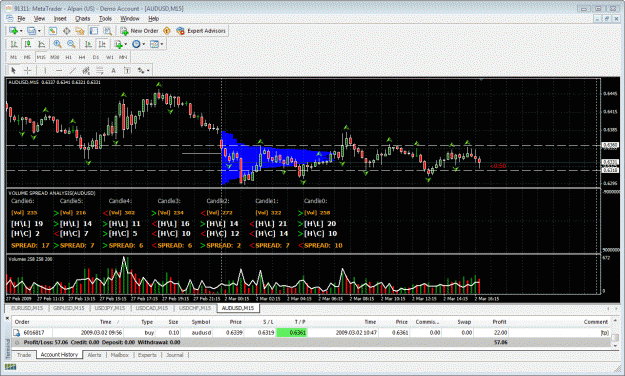Switch to the USDJPY,M15 chart tab
The width and height of the screenshot is (625, 376).
coord(110,308)
